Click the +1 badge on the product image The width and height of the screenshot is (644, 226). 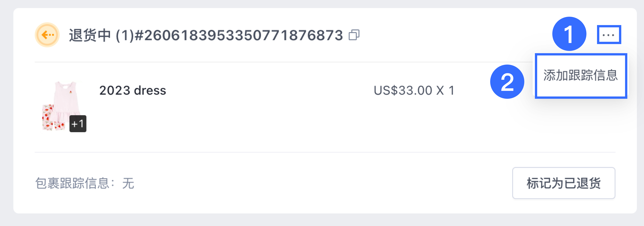(x=78, y=123)
